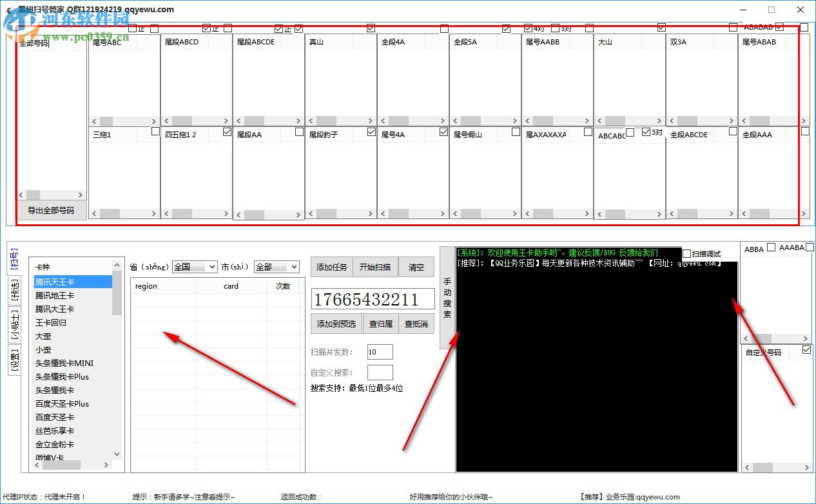The height and width of the screenshot is (504, 816).
Task: Open the 省(shěng) dropdown showing 全国
Action: [x=194, y=266]
